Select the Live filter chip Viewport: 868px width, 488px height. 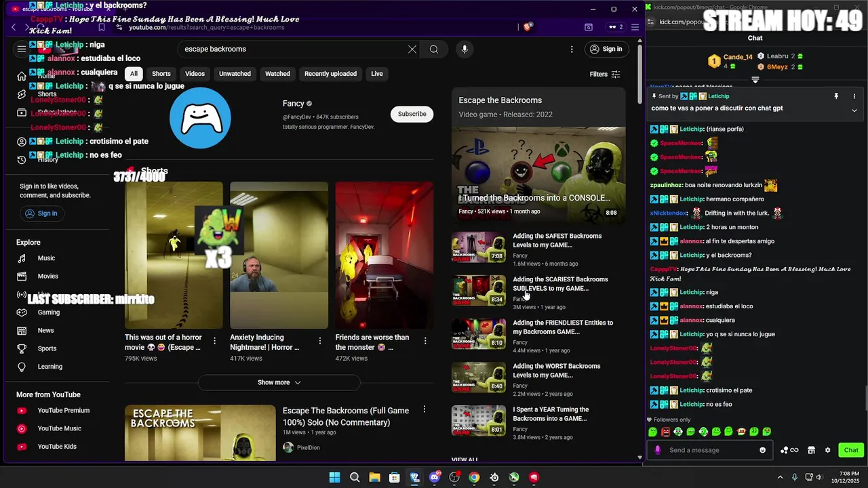(377, 74)
